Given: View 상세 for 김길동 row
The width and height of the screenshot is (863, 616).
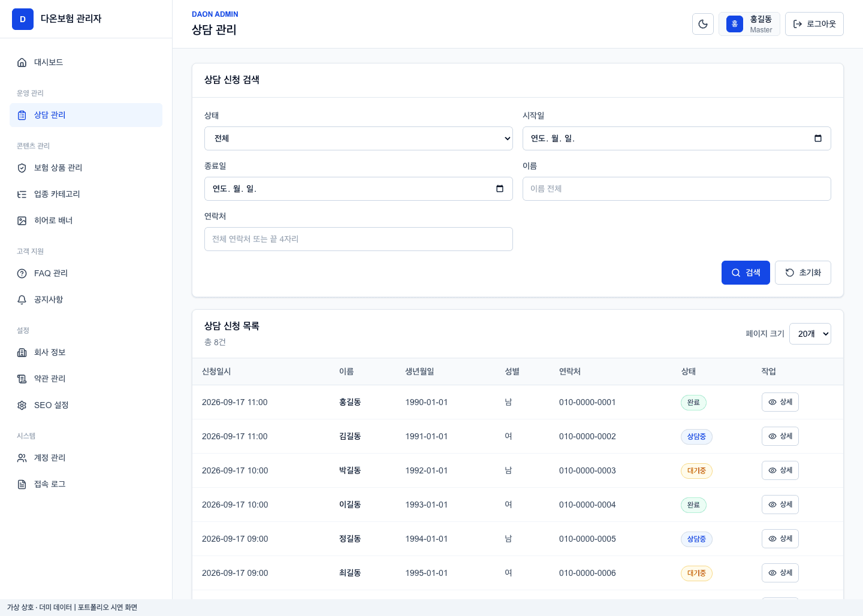Looking at the screenshot, I should coord(780,436).
